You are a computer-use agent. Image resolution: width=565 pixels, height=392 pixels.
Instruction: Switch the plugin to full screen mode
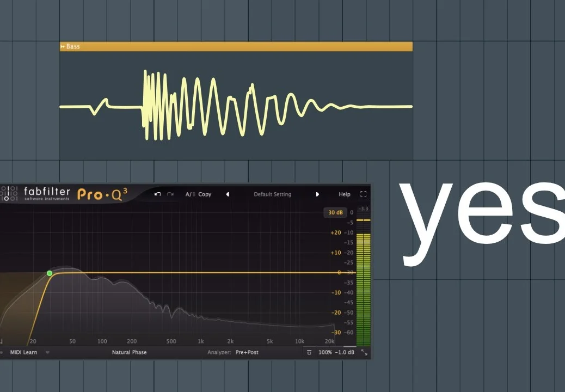(x=363, y=194)
